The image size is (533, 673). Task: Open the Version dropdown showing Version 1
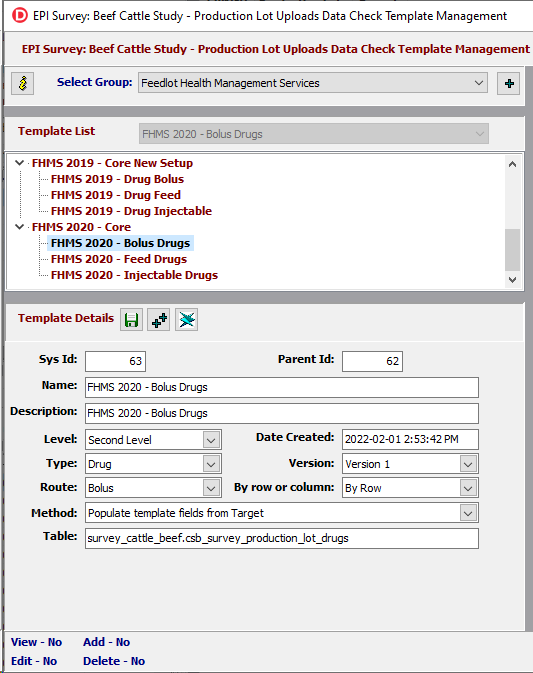tap(410, 464)
